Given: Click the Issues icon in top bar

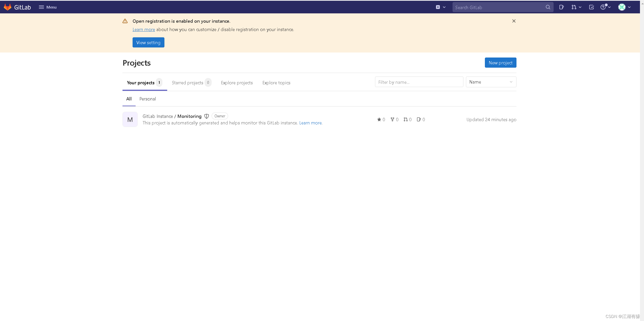Looking at the screenshot, I should tap(562, 7).
